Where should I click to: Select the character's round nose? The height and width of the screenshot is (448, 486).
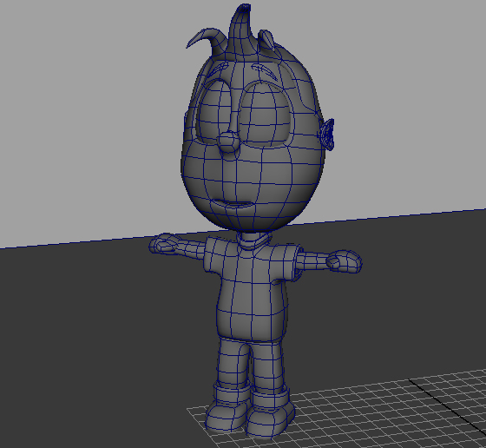pos(229,142)
